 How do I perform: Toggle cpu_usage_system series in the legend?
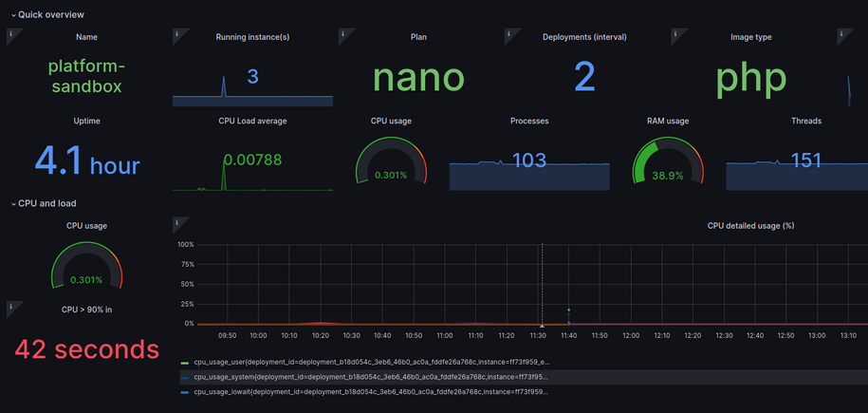[x=370, y=377]
